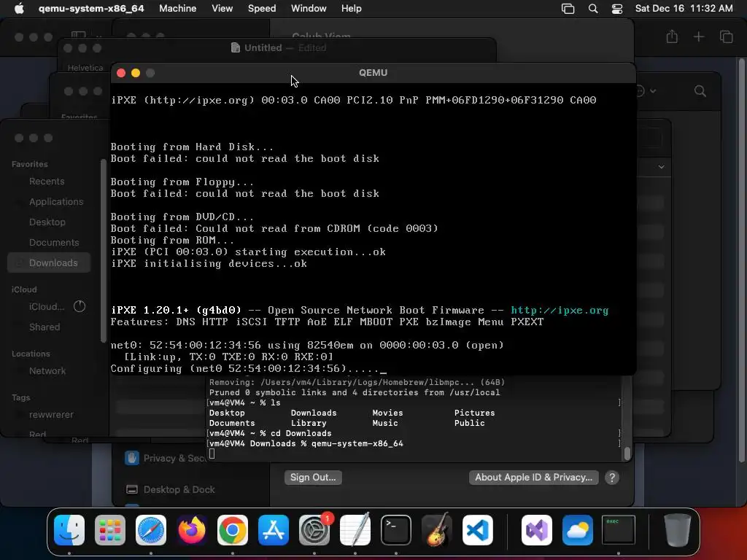Viewport: 747px width, 560px height.
Task: Select Documents in Finder sidebar
Action: pyautogui.click(x=54, y=242)
